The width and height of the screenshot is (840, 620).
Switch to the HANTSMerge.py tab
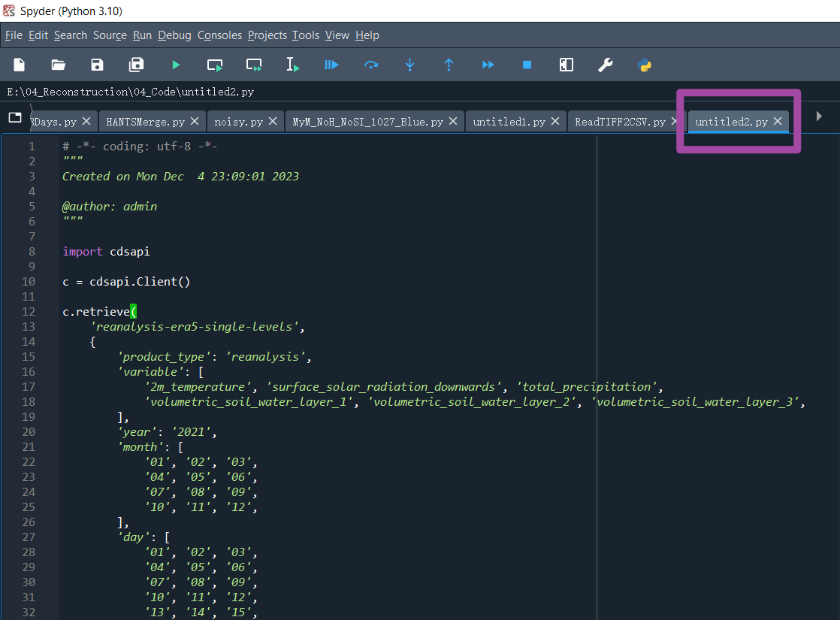coord(145,122)
